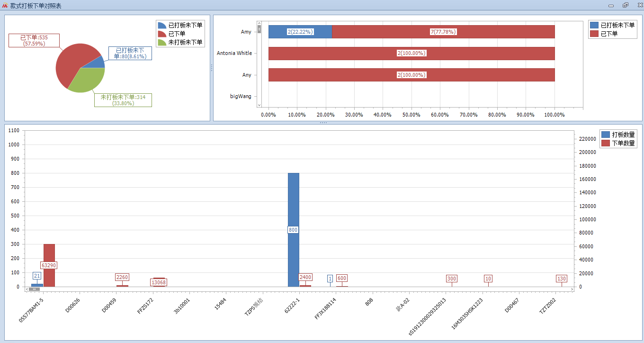Click the app logo icon in title bar

click(x=5, y=6)
